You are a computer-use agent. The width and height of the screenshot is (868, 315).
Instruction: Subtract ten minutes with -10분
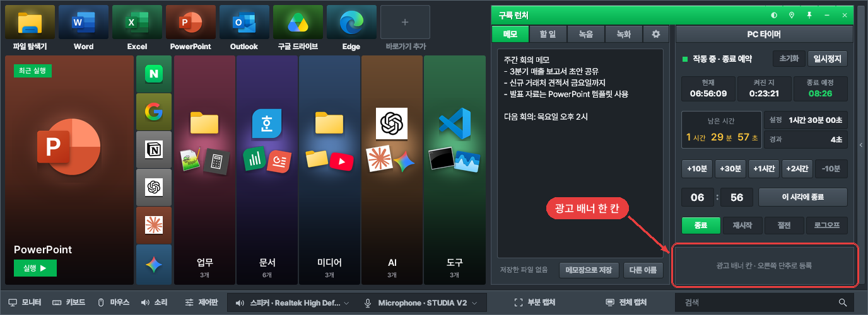(831, 169)
